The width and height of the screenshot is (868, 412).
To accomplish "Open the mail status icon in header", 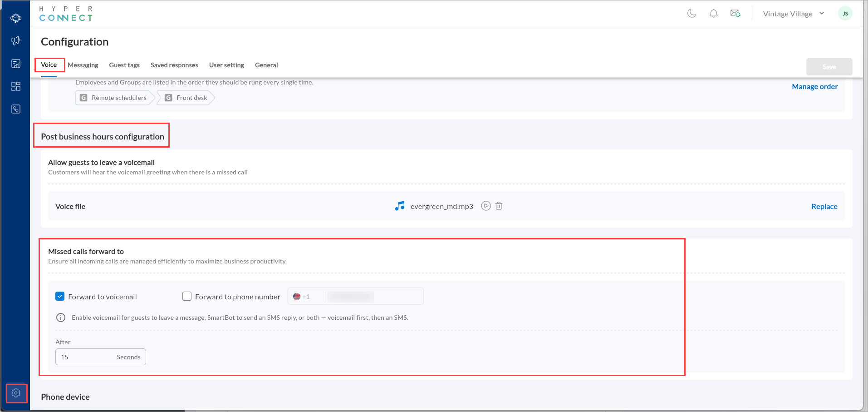I will tap(736, 14).
